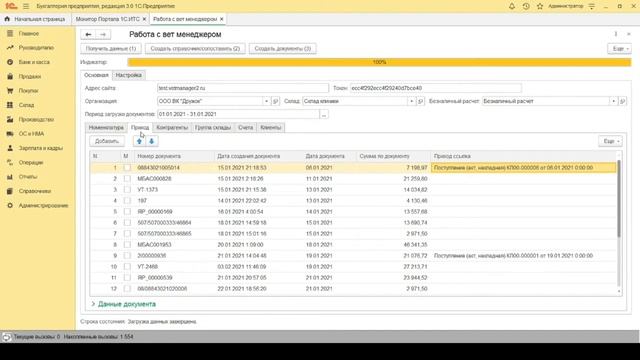Open Продажи section in sidebar
The image size is (640, 360).
point(29,76)
